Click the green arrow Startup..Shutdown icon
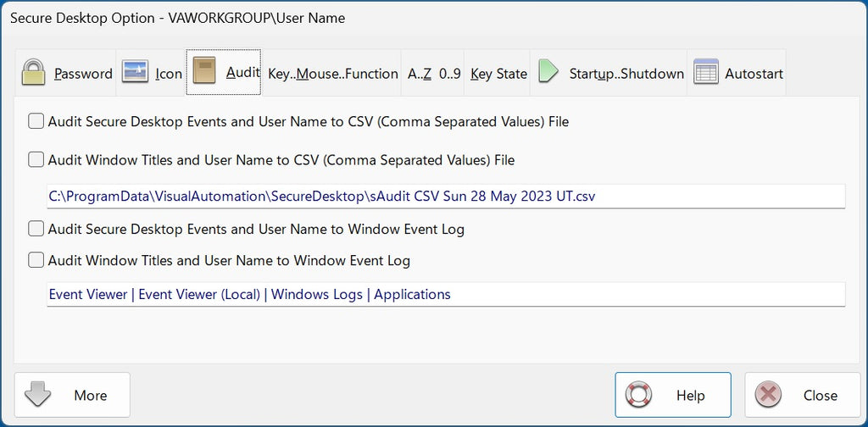The width and height of the screenshot is (868, 427). [x=548, y=73]
